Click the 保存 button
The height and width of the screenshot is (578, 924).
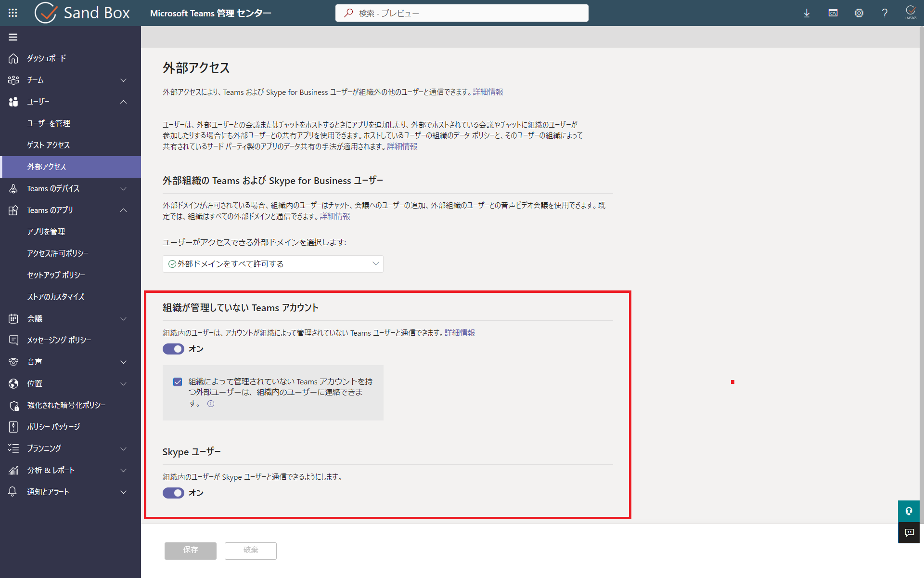coord(191,551)
